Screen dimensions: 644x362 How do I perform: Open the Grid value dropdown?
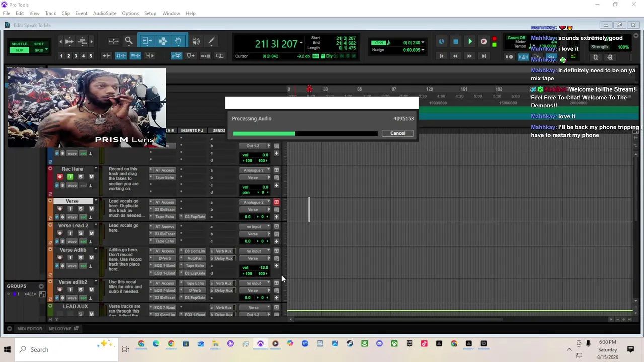pos(423,43)
